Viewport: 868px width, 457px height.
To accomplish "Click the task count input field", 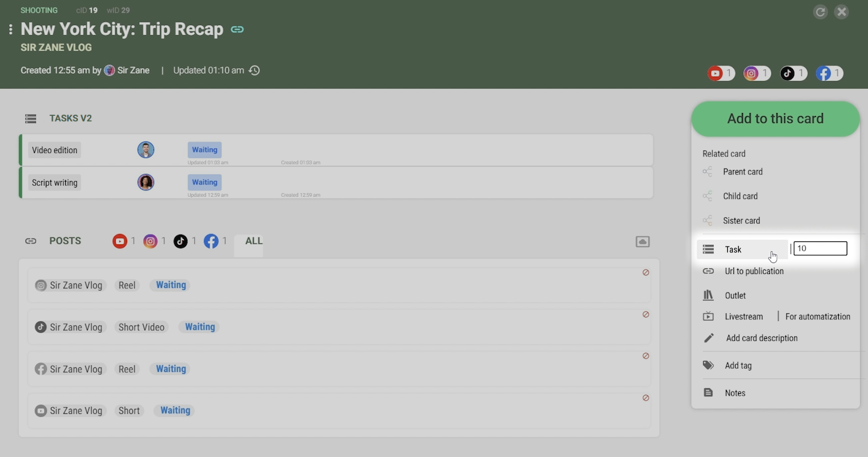I will 820,248.
